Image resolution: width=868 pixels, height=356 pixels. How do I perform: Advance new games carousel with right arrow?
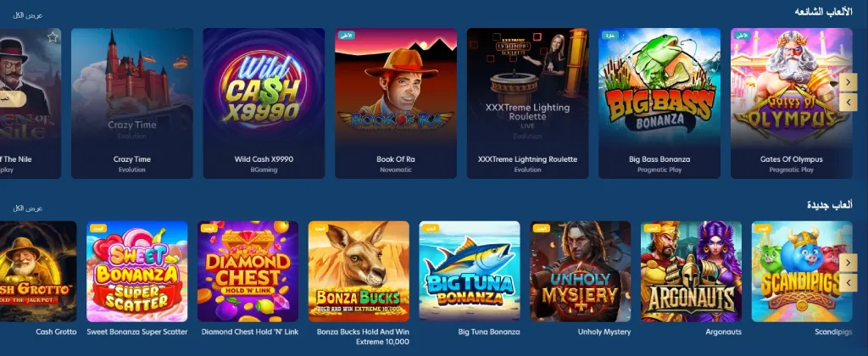pyautogui.click(x=848, y=263)
